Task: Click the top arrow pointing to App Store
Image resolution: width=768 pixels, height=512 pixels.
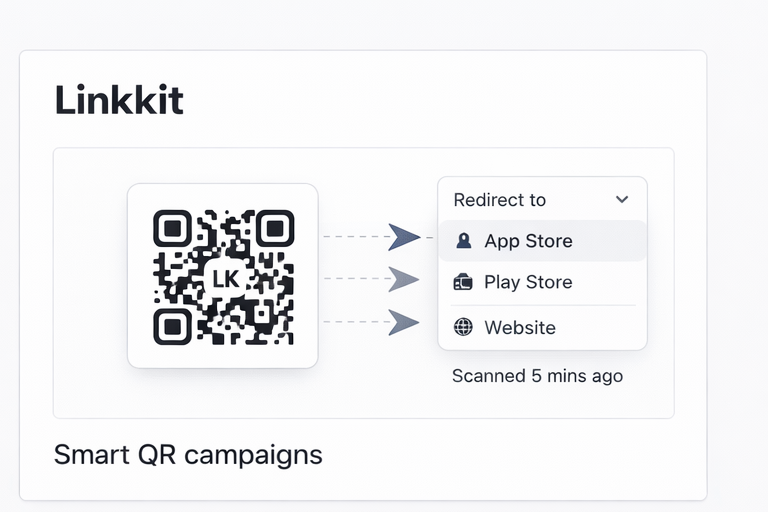Action: click(403, 237)
